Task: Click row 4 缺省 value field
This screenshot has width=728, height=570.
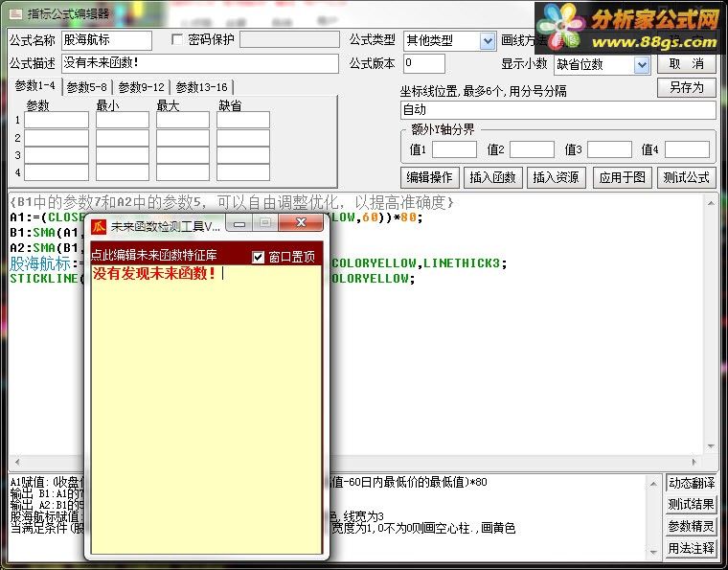Action: pyautogui.click(x=242, y=172)
